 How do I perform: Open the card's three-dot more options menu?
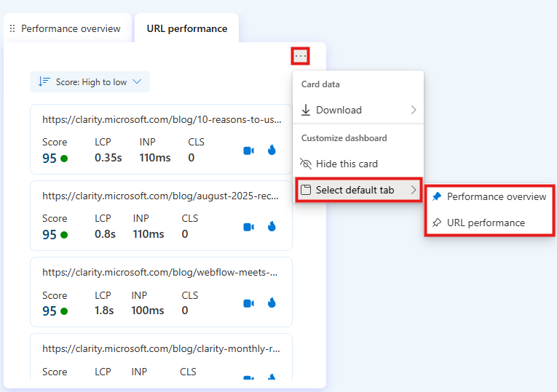301,56
